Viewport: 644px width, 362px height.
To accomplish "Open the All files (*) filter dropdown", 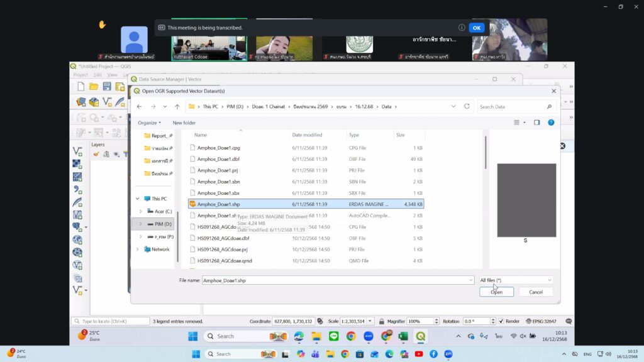I will click(516, 280).
